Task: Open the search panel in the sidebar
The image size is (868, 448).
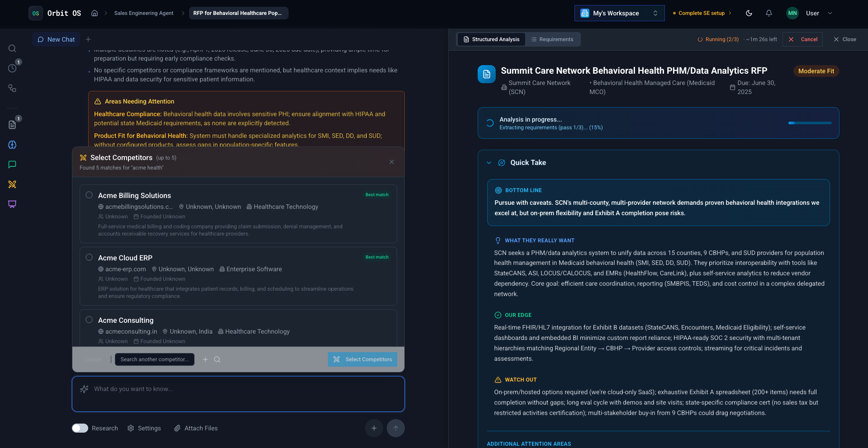Action: (x=12, y=48)
